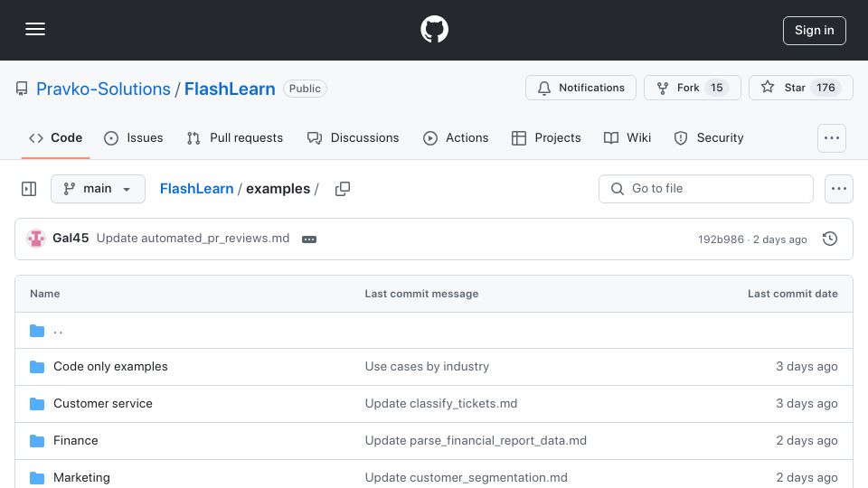Open the Discussions tab
This screenshot has height=488, width=868.
point(353,137)
